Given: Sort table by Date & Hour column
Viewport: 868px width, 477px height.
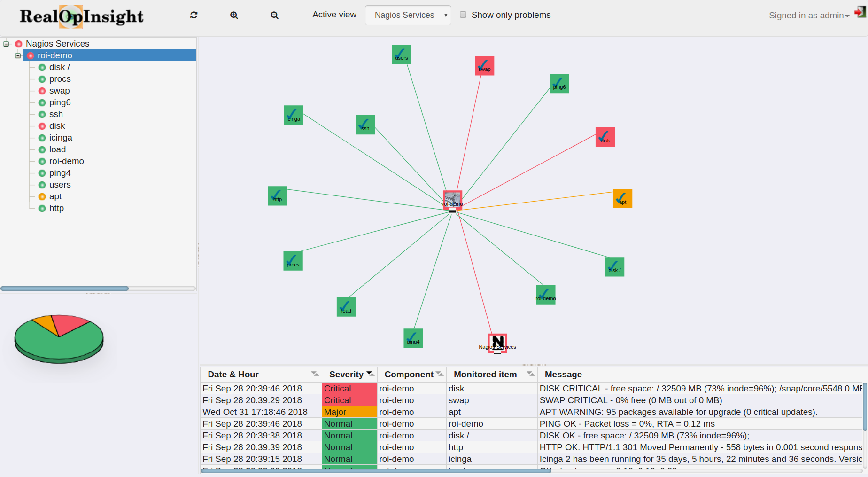Looking at the screenshot, I should 233,375.
